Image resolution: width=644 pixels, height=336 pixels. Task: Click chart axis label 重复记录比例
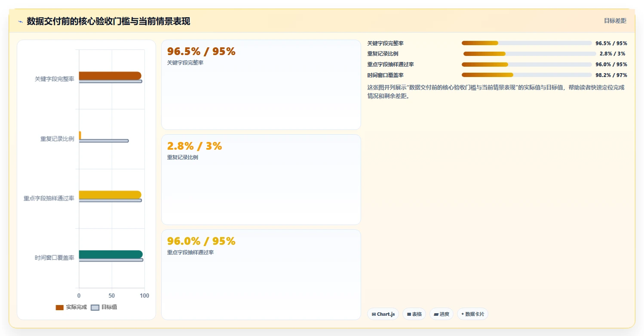(57, 139)
